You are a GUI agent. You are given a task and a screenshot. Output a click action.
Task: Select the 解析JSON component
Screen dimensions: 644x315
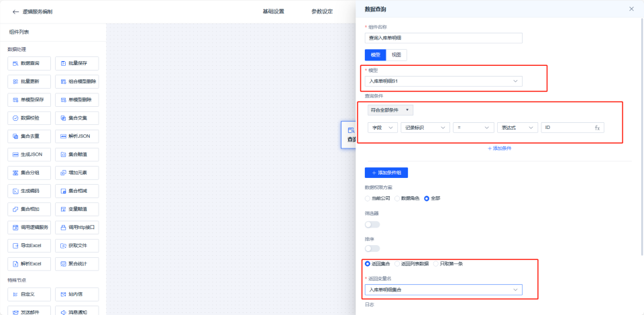point(76,136)
